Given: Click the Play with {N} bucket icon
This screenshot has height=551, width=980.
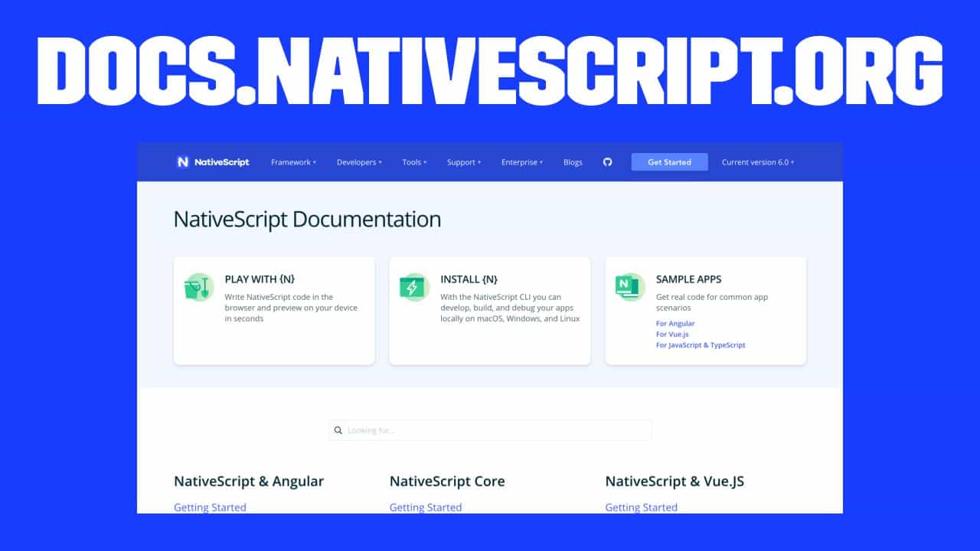Looking at the screenshot, I should point(198,287).
